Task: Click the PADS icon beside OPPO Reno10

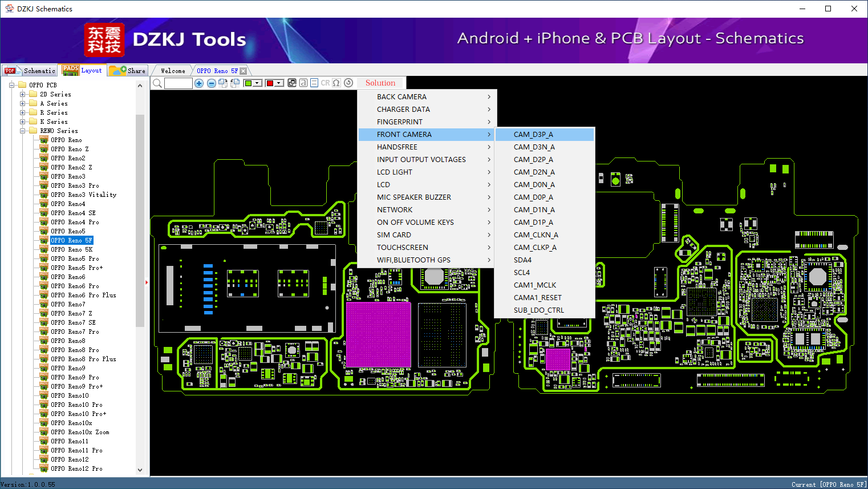Action: [x=44, y=395]
